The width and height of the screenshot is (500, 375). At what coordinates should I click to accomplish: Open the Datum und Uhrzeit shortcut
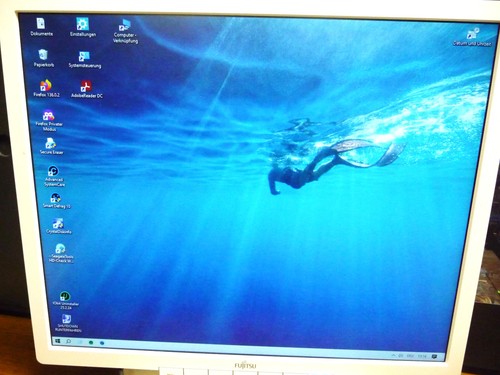click(472, 37)
